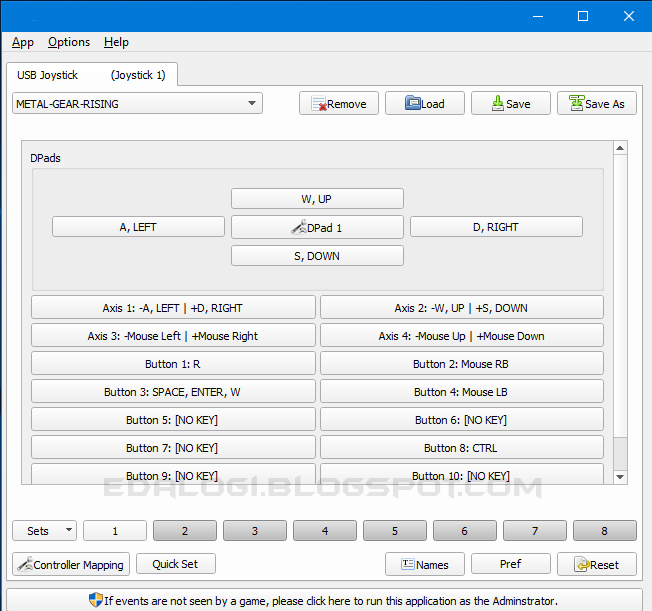This screenshot has width=652, height=611.
Task: Click the W, UP dpad button
Action: pos(317,198)
